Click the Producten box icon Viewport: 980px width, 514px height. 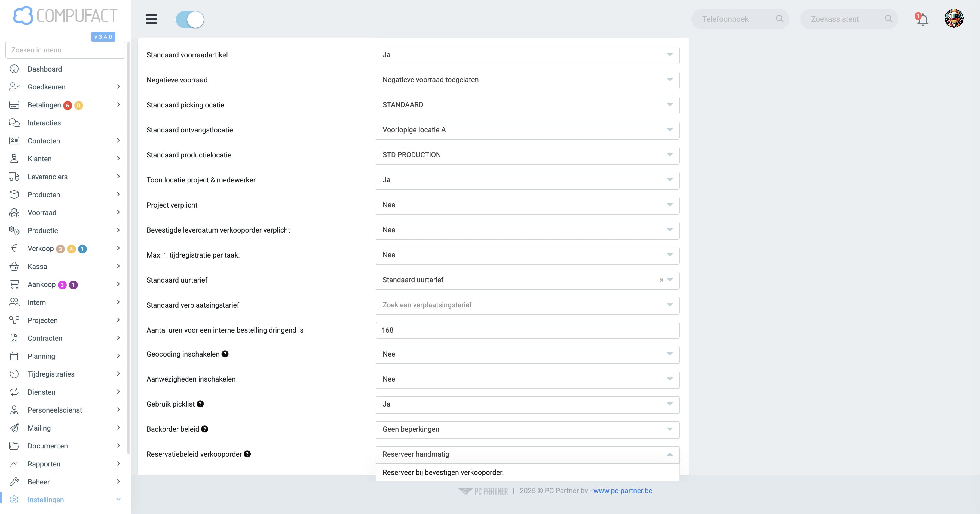coord(14,195)
